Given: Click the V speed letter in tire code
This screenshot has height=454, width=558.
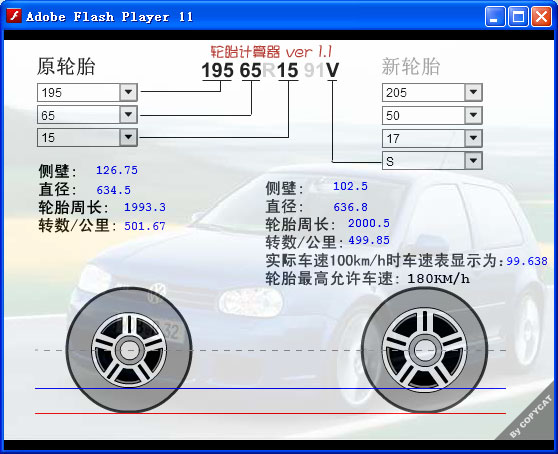Looking at the screenshot, I should coord(332,70).
